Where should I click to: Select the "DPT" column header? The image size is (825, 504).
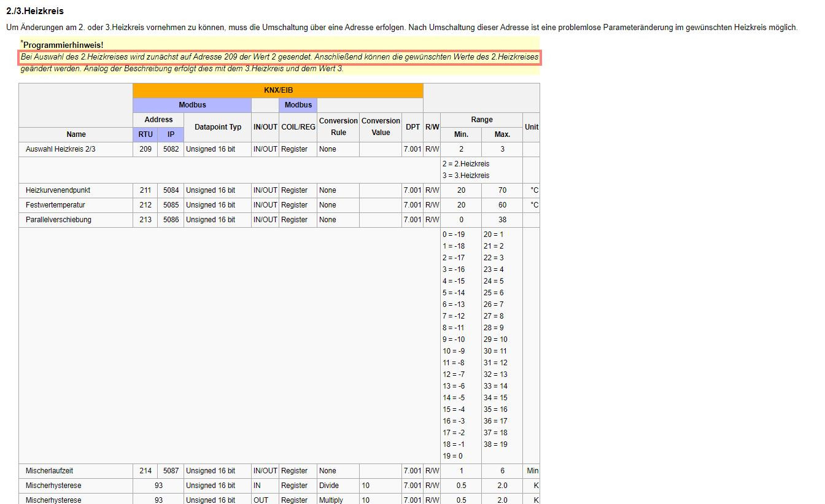(412, 127)
